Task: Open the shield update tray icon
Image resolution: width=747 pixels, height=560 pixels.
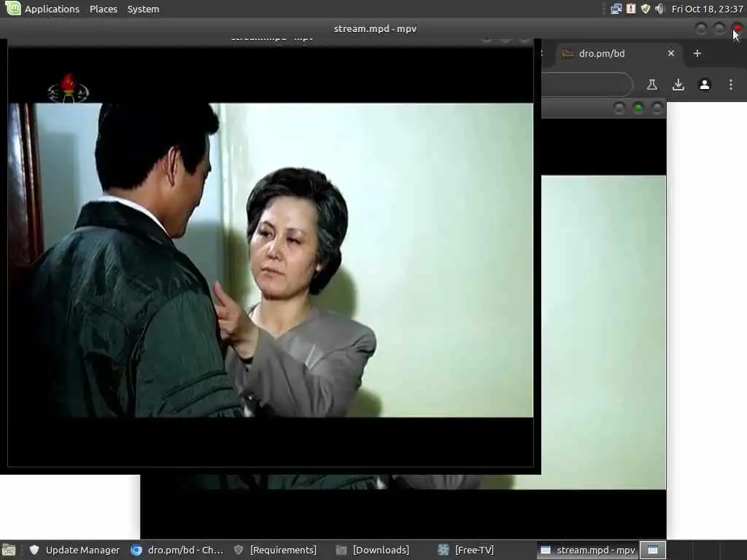Action: tap(646, 9)
